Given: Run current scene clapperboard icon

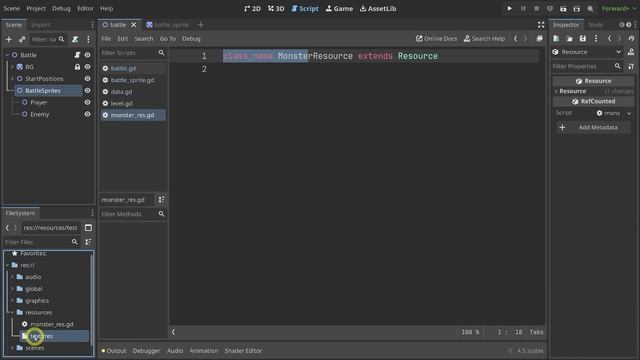Looking at the screenshot, I should coord(563,9).
